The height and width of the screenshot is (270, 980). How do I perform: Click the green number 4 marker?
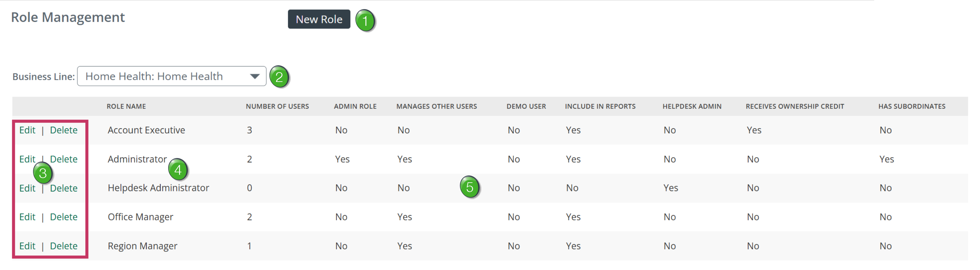tap(178, 170)
